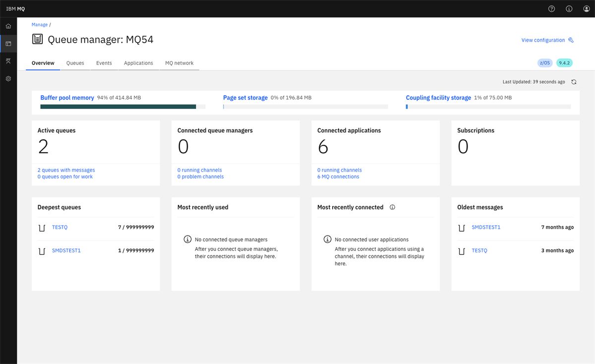
Task: Select the MQ network tab
Action: 179,63
